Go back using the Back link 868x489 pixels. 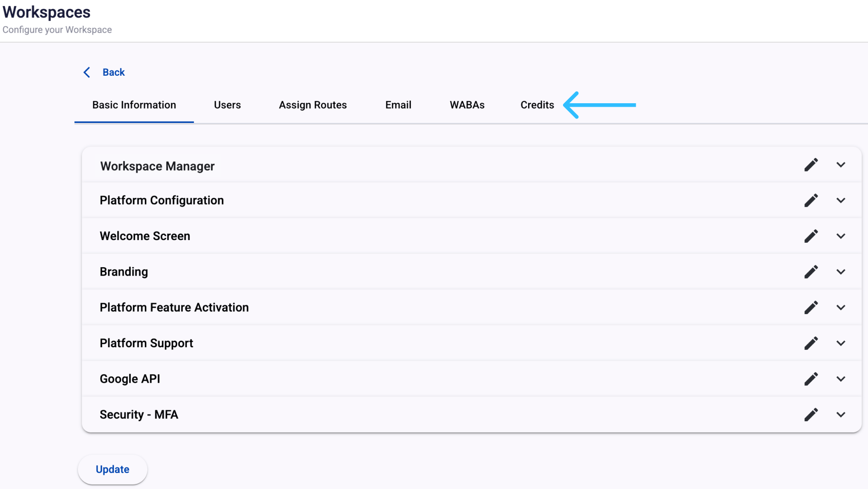click(113, 72)
